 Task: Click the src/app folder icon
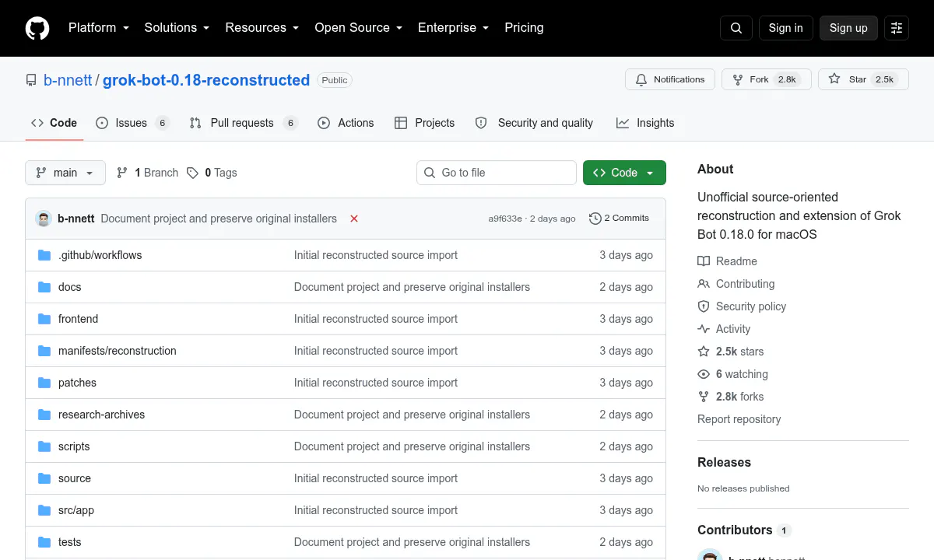[44, 510]
